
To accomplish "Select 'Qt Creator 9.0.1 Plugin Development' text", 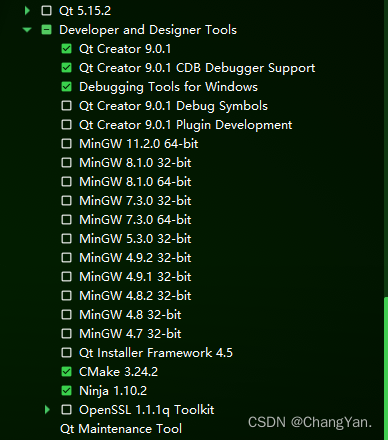I will [x=186, y=125].
